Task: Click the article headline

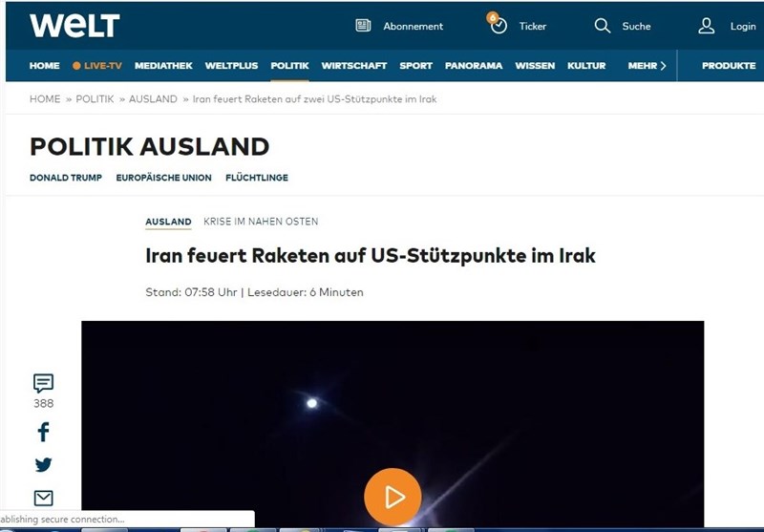Action: click(371, 256)
